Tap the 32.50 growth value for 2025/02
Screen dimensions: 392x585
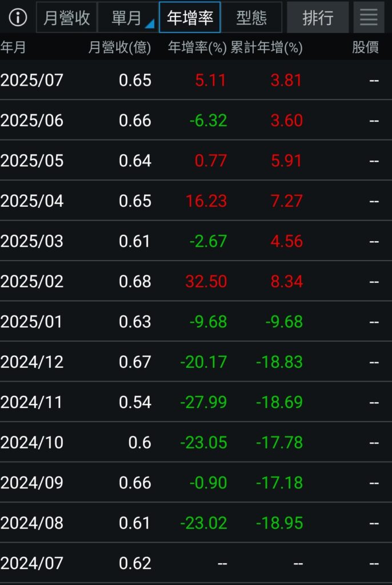click(x=206, y=282)
